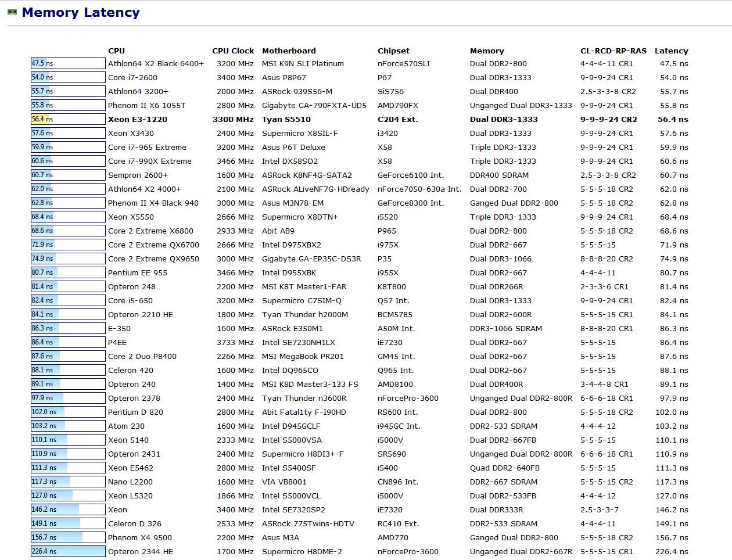Image resolution: width=732 pixels, height=560 pixels.
Task: Select Phenom II X4 Black 940 entry
Action: 153,203
